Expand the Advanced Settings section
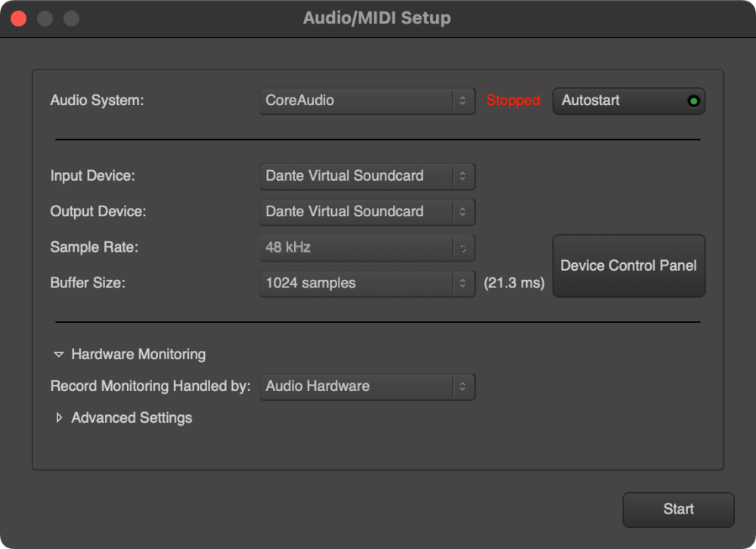Screen dimensions: 756x549 coord(60,417)
